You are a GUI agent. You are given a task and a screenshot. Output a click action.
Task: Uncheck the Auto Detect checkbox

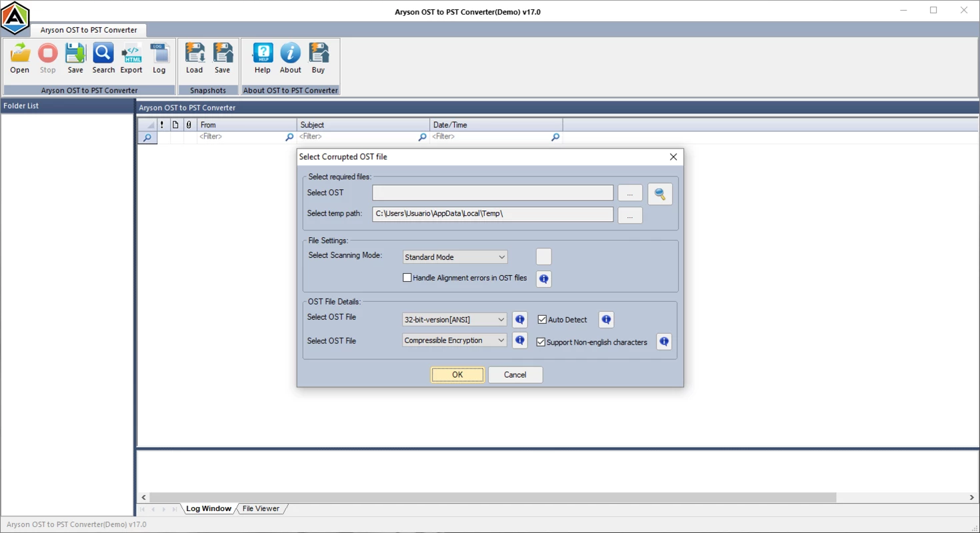click(x=542, y=320)
